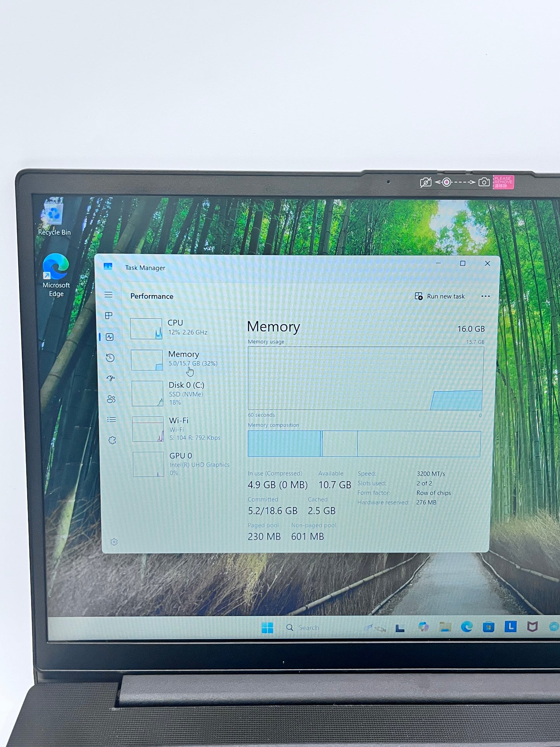Click the 10.7 GB available value
The height and width of the screenshot is (747, 560).
335,485
